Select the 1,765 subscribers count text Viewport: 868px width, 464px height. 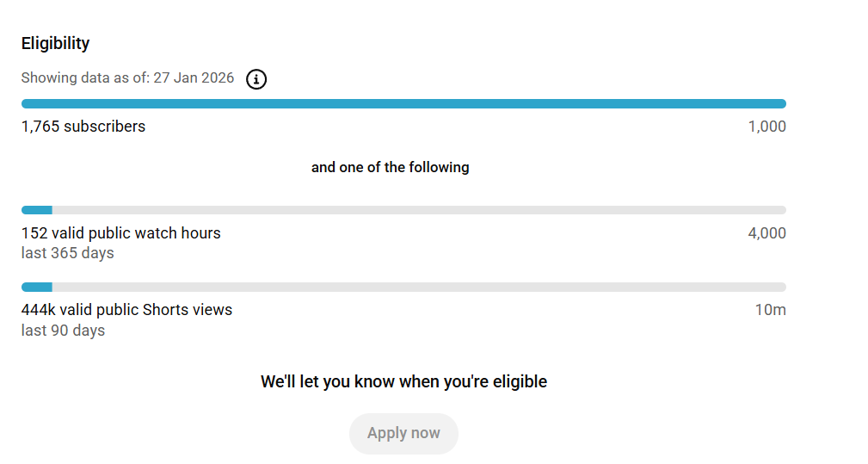pyautogui.click(x=83, y=127)
